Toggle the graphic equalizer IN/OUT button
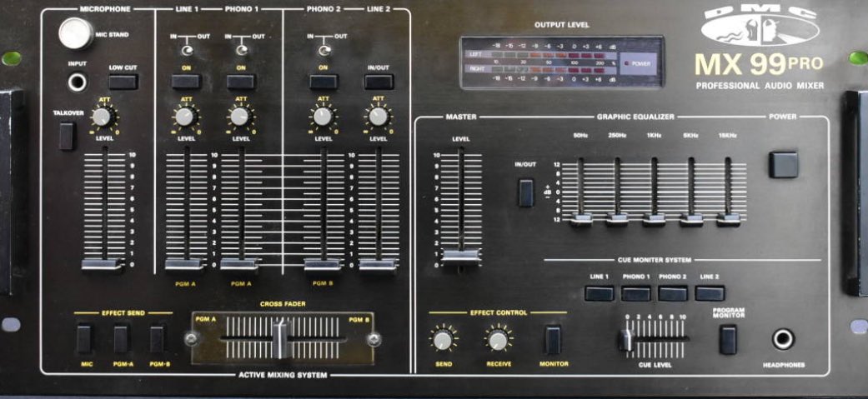Image resolution: width=868 pixels, height=399 pixels. click(526, 192)
